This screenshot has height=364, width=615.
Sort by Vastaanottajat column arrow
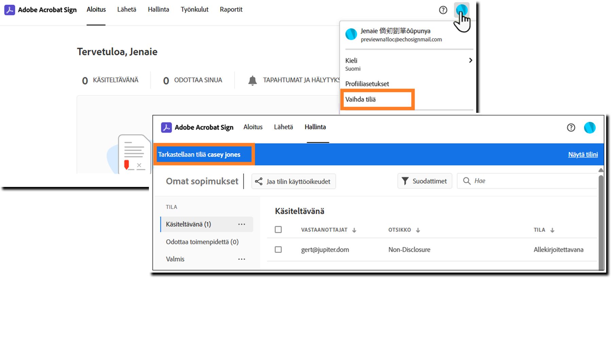[354, 230]
